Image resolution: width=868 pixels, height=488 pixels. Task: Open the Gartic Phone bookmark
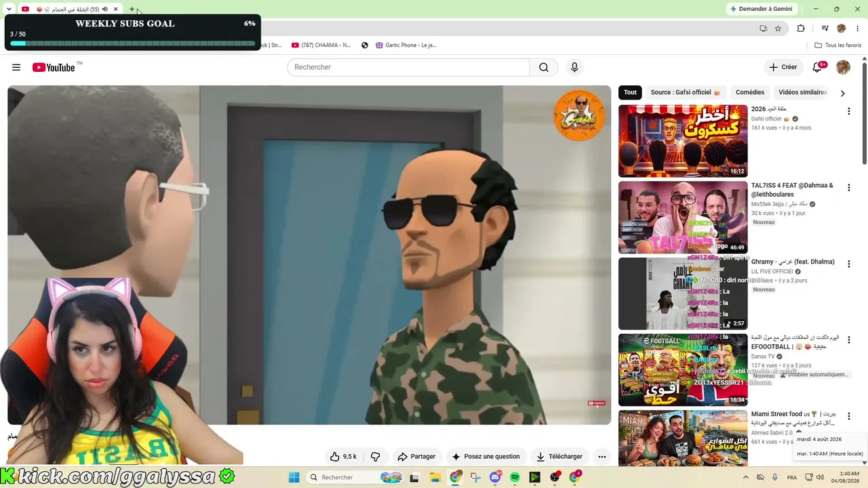point(406,45)
